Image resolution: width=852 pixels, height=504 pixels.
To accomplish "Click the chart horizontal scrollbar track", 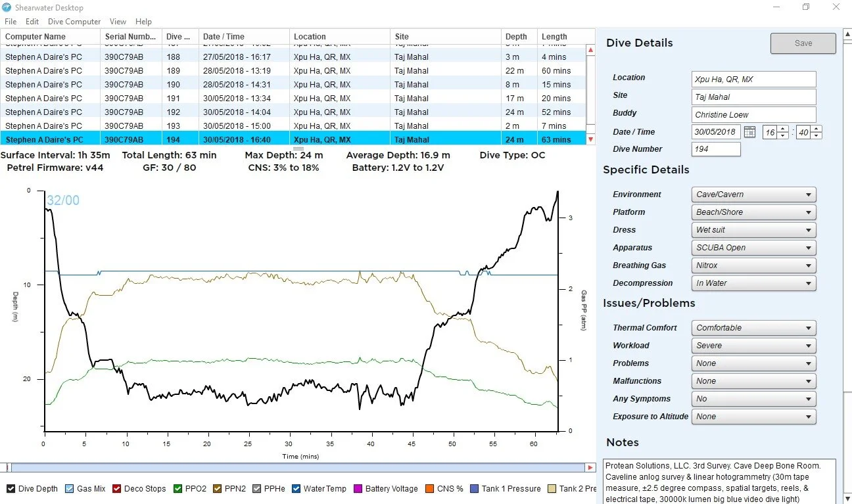I will coord(298,468).
